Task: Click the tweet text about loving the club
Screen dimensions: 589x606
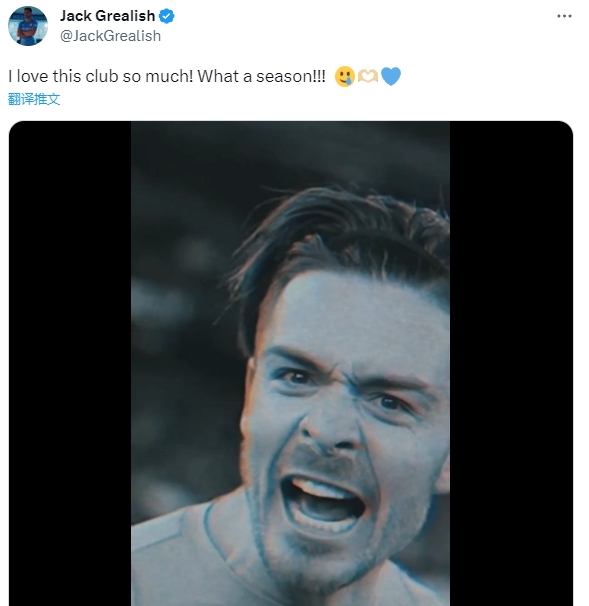Action: tap(167, 76)
